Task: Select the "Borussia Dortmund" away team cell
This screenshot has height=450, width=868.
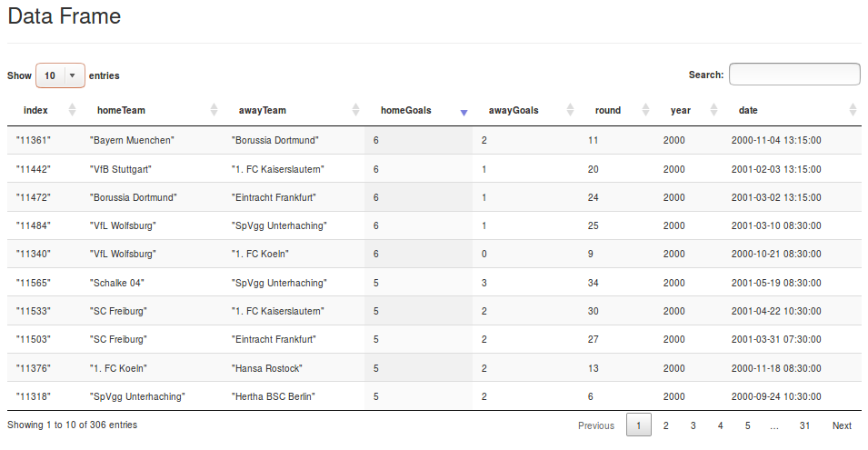Action: (275, 140)
